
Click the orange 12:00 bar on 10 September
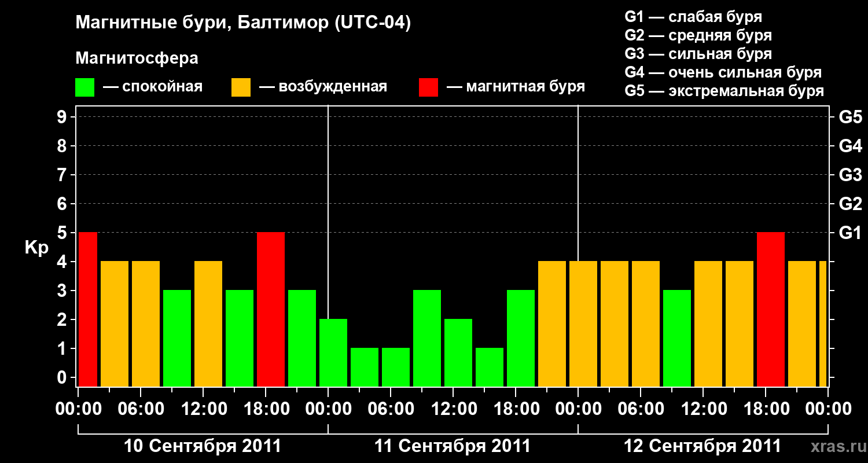coord(208,324)
